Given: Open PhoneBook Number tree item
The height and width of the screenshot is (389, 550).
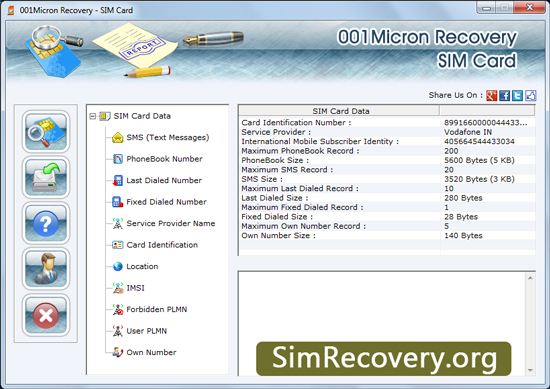Looking at the screenshot, I should pyautogui.click(x=165, y=159).
